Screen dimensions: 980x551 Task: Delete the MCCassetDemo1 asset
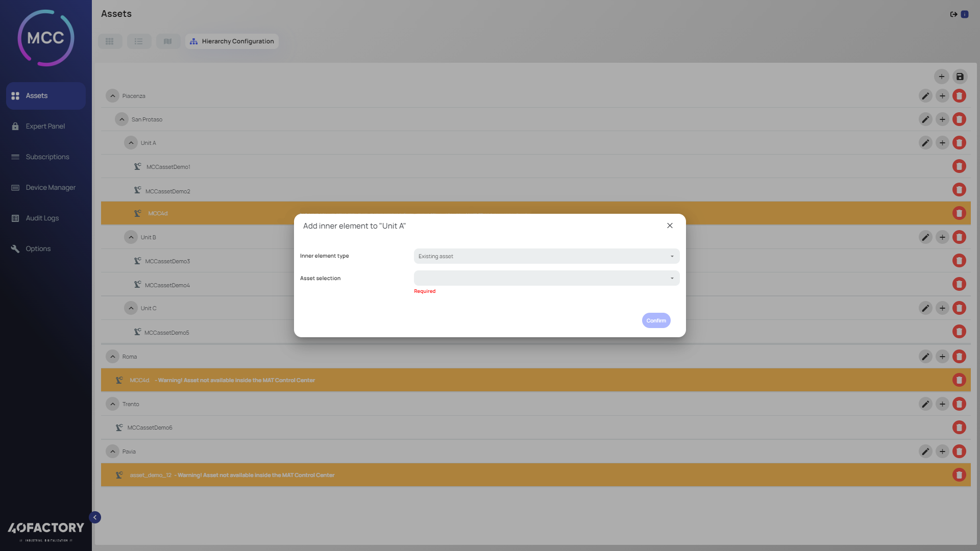[959, 166]
